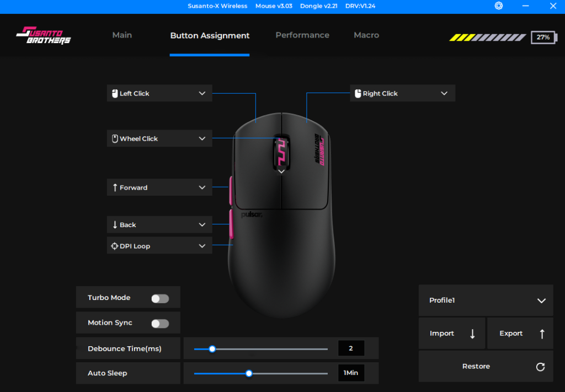Screen dimensions: 565x392
Task: Switch to the Performance tab
Action: tap(302, 35)
